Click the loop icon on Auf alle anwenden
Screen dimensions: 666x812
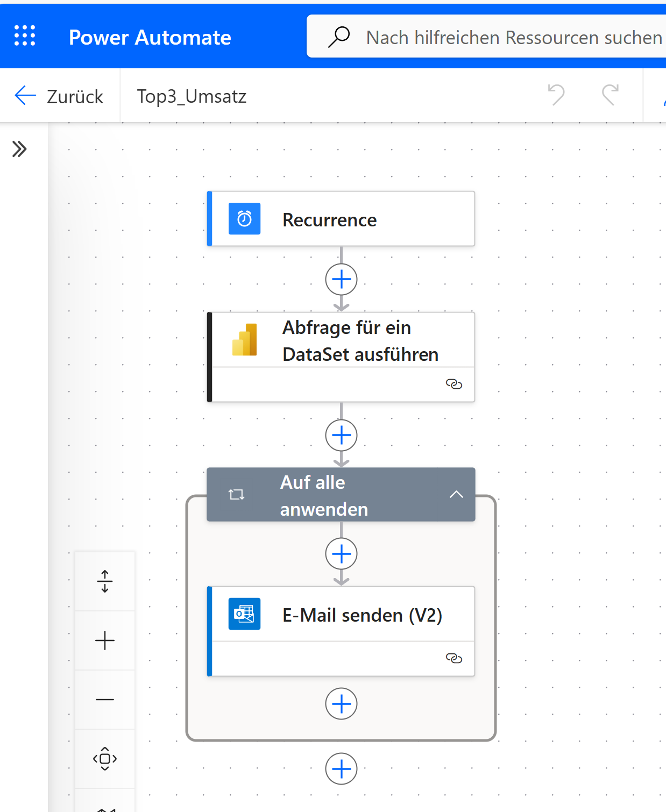pos(236,495)
